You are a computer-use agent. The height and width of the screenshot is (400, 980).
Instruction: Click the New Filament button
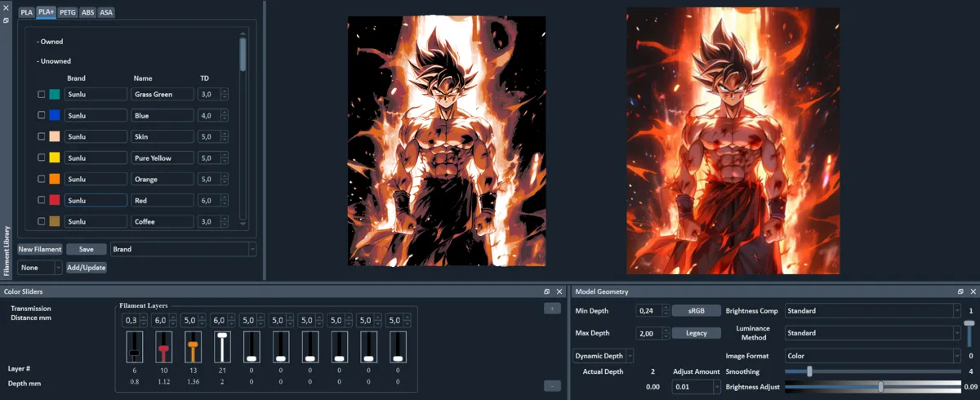coord(40,249)
